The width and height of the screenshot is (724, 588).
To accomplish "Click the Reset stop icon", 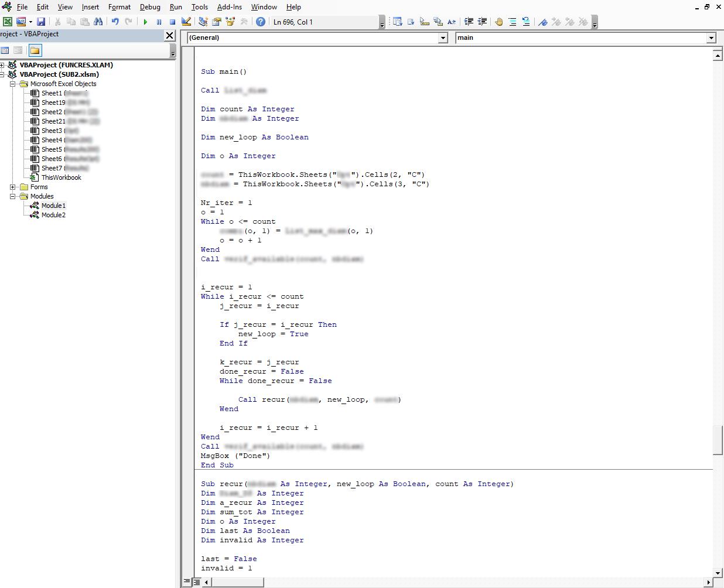I will pyautogui.click(x=172, y=22).
